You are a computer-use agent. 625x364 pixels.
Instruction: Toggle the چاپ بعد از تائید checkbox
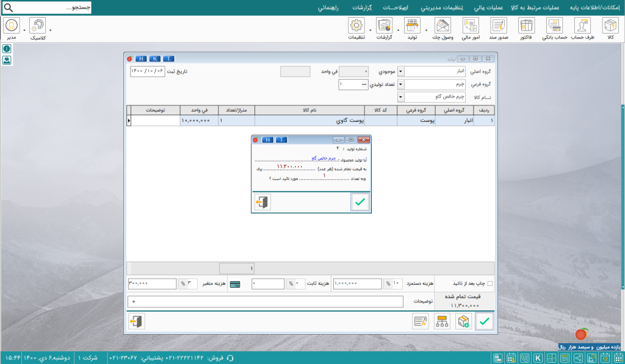(490, 284)
